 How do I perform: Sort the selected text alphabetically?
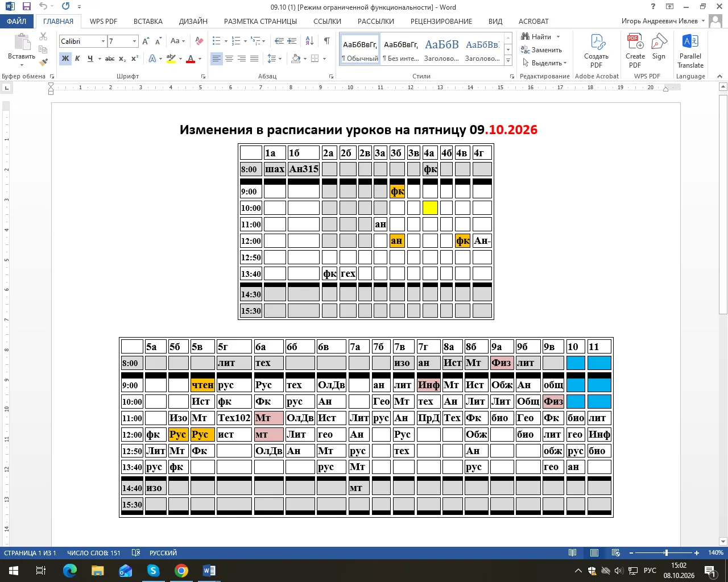point(309,41)
